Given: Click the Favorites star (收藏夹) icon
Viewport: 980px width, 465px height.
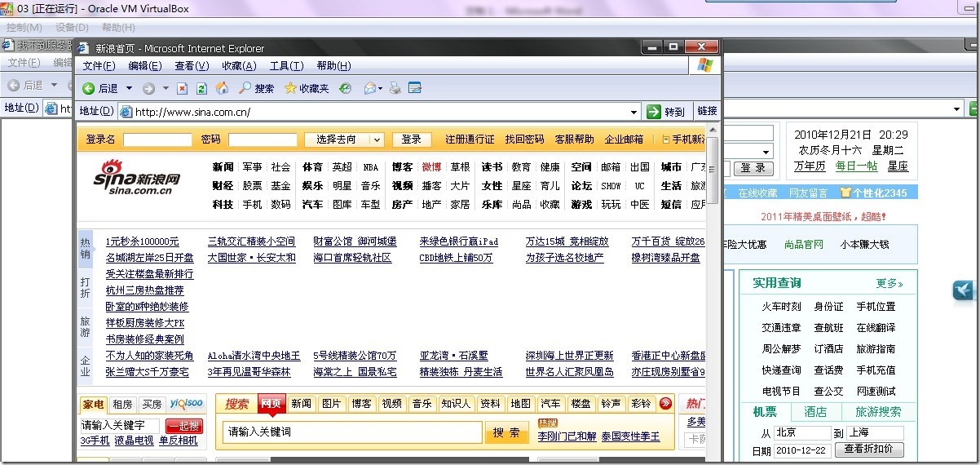Looking at the screenshot, I should point(290,88).
